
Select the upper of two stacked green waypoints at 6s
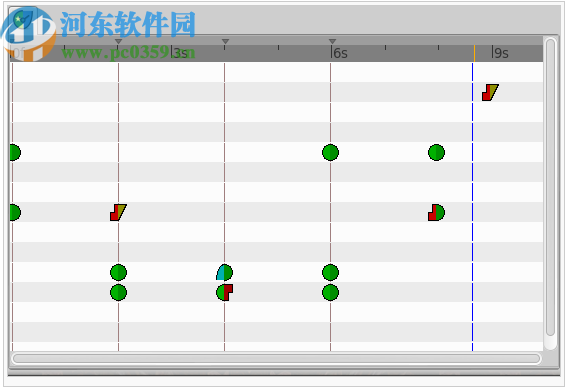(x=331, y=272)
